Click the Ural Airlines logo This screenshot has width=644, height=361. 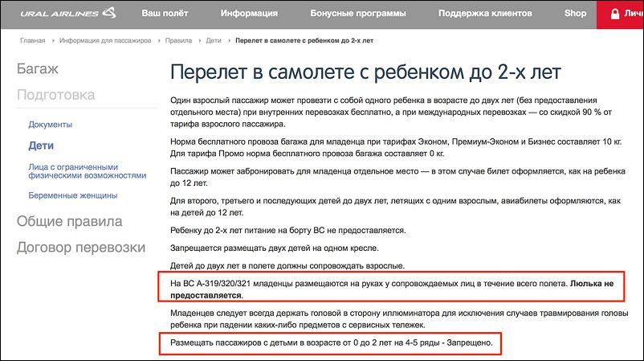click(68, 13)
